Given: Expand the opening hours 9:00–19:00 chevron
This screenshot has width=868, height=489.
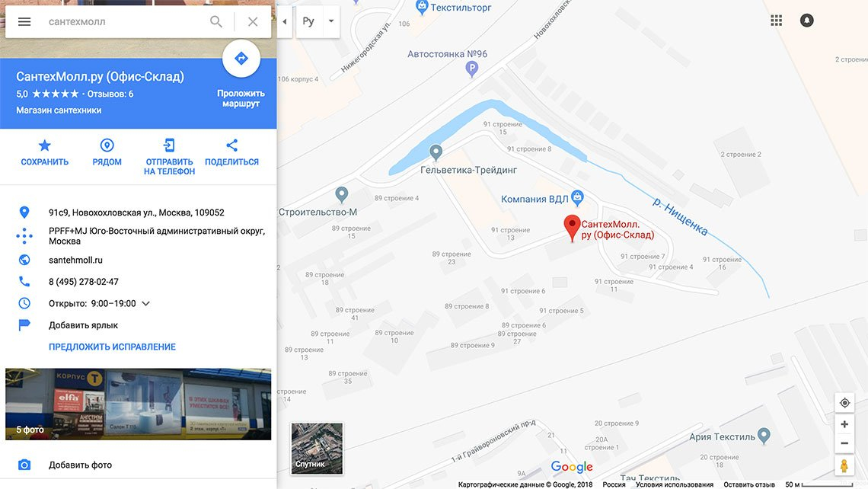Looking at the screenshot, I should (145, 303).
